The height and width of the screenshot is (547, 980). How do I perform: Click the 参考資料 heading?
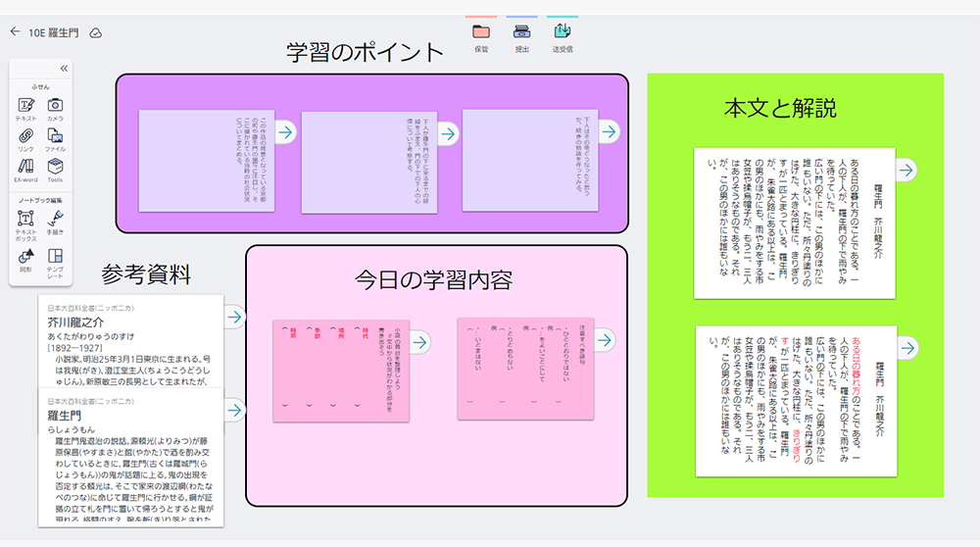pyautogui.click(x=146, y=274)
